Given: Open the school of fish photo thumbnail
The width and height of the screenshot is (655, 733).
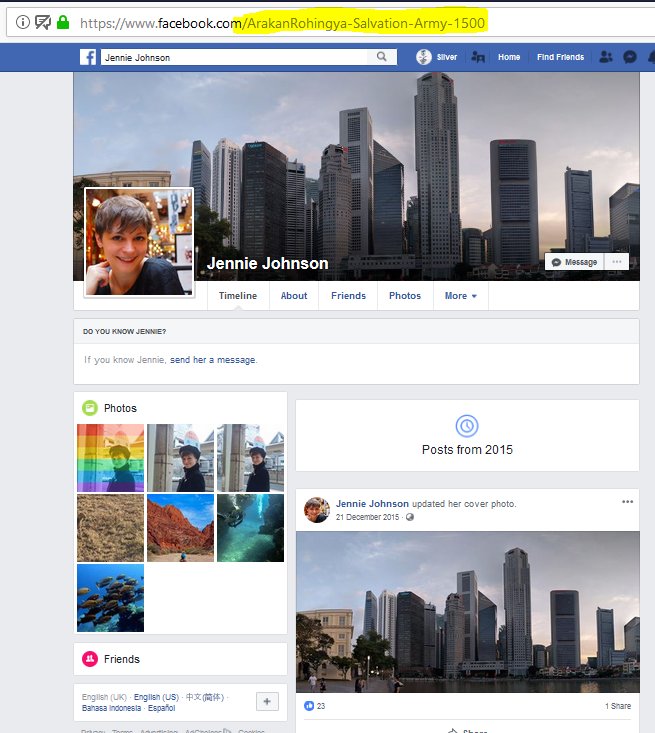Looking at the screenshot, I should pyautogui.click(x=110, y=598).
